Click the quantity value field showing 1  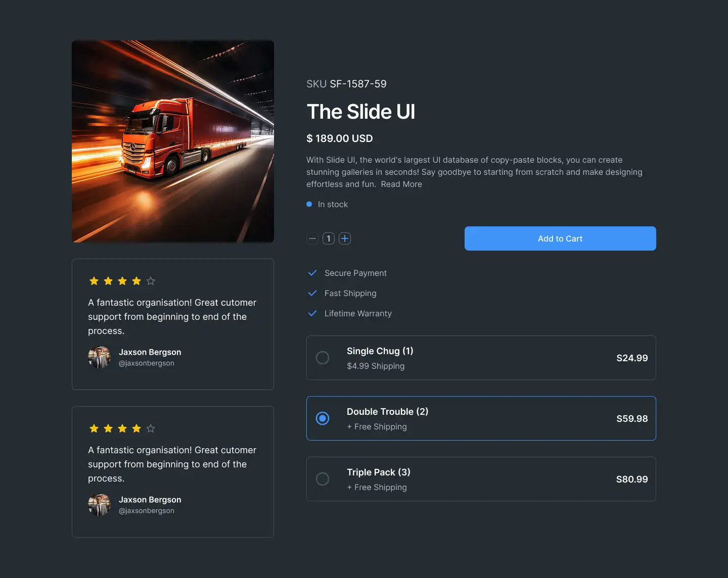(329, 238)
